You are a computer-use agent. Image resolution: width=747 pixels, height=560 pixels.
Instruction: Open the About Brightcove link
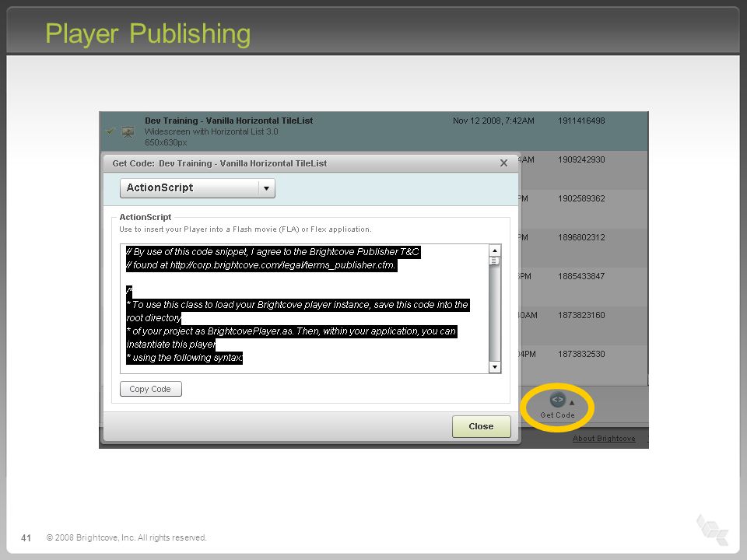[x=604, y=439]
